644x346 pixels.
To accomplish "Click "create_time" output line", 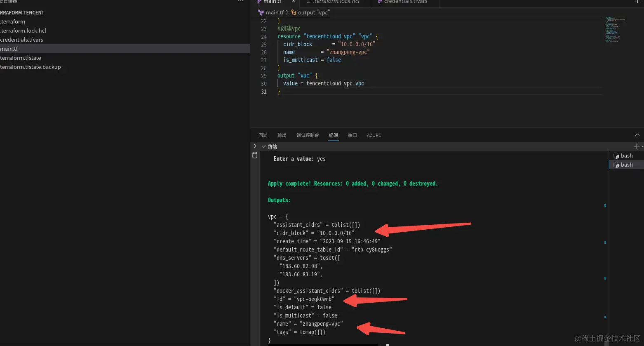I will pyautogui.click(x=327, y=241).
